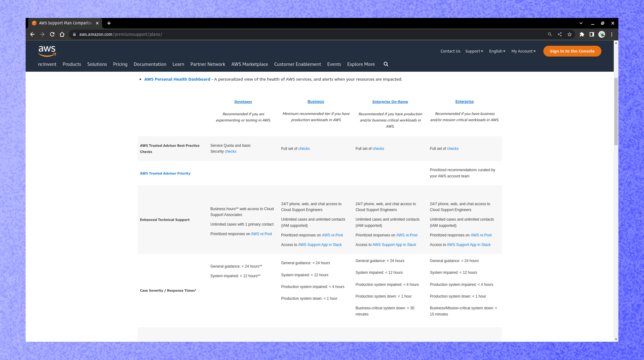This screenshot has width=644, height=360.
Task: Select the Pricing navigation item
Action: pos(120,64)
